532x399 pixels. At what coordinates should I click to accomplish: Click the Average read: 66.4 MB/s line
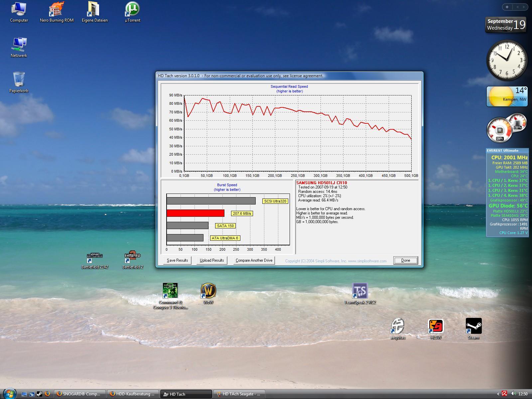318,200
